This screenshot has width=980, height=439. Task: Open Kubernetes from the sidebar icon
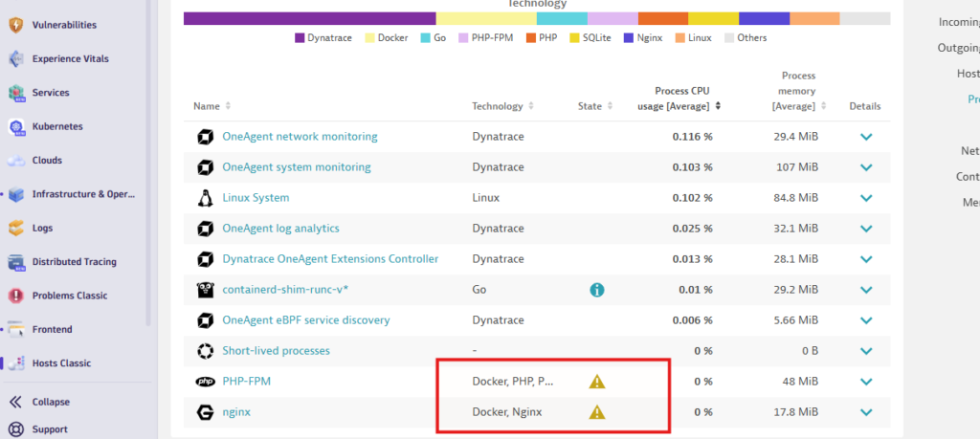click(15, 126)
